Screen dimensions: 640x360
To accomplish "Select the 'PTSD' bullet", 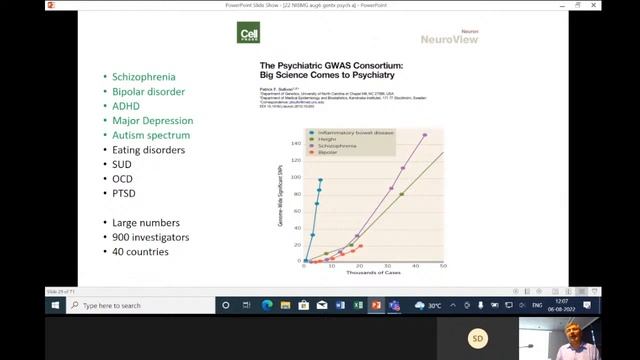I will coord(124,193).
